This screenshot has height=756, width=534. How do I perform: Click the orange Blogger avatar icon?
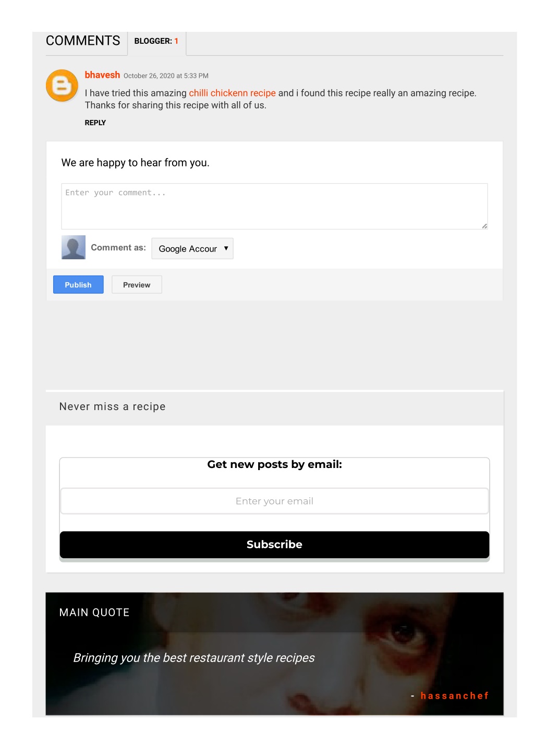62,86
